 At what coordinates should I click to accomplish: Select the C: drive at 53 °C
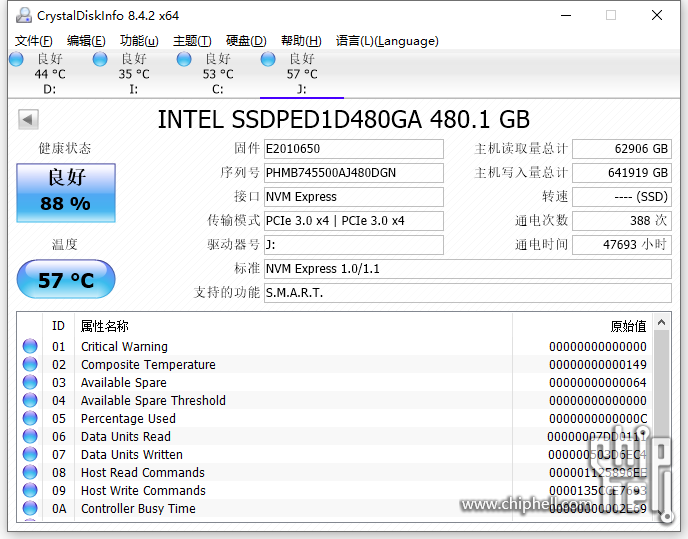218,74
